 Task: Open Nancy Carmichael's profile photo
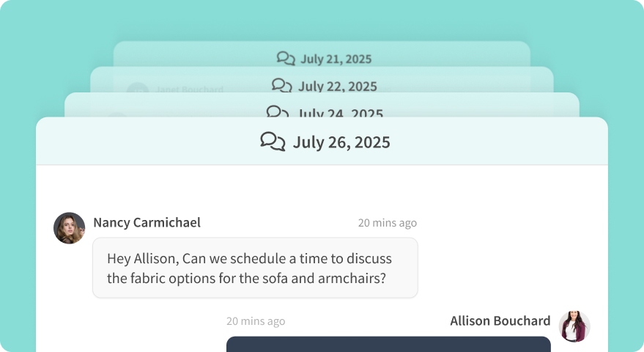[70, 228]
